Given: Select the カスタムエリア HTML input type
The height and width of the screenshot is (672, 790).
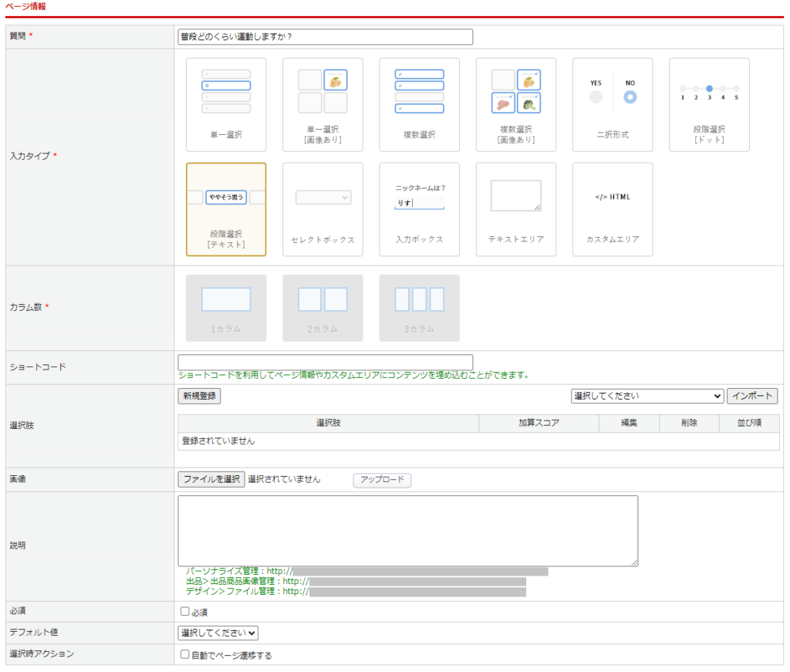Looking at the screenshot, I should pos(613,209).
